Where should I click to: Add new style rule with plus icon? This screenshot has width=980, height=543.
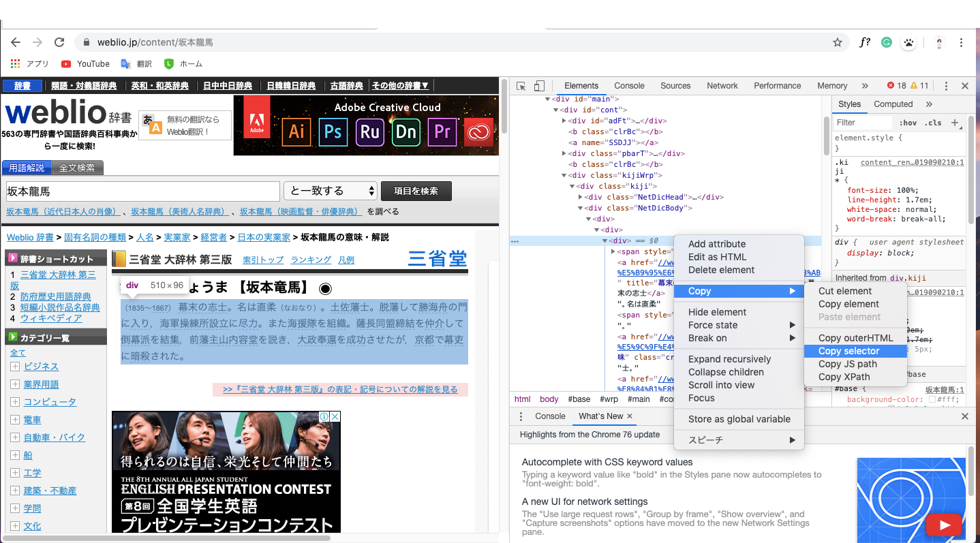point(955,123)
